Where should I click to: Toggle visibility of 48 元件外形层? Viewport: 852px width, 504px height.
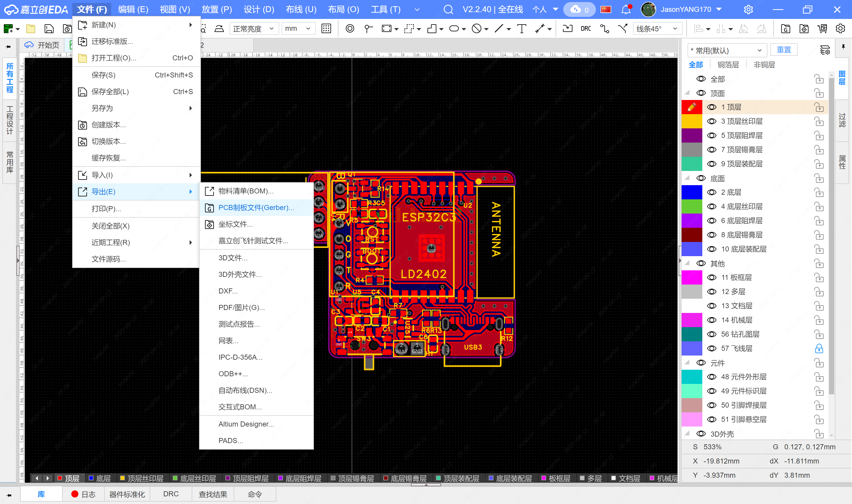[x=711, y=377]
